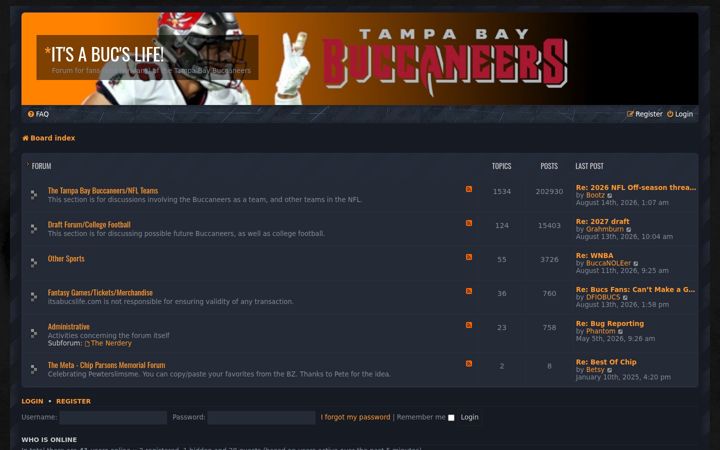This screenshot has height=450, width=720.
Task: Click the REGISTER heading link
Action: coord(73,401)
